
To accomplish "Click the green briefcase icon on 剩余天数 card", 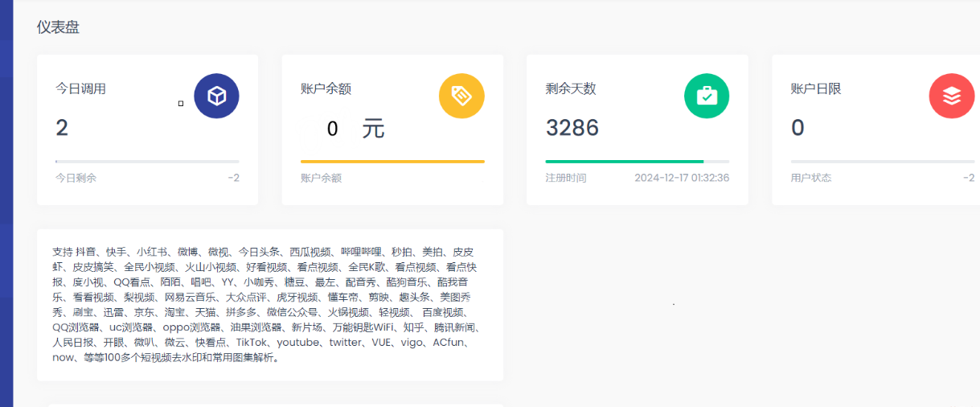I will tap(707, 97).
